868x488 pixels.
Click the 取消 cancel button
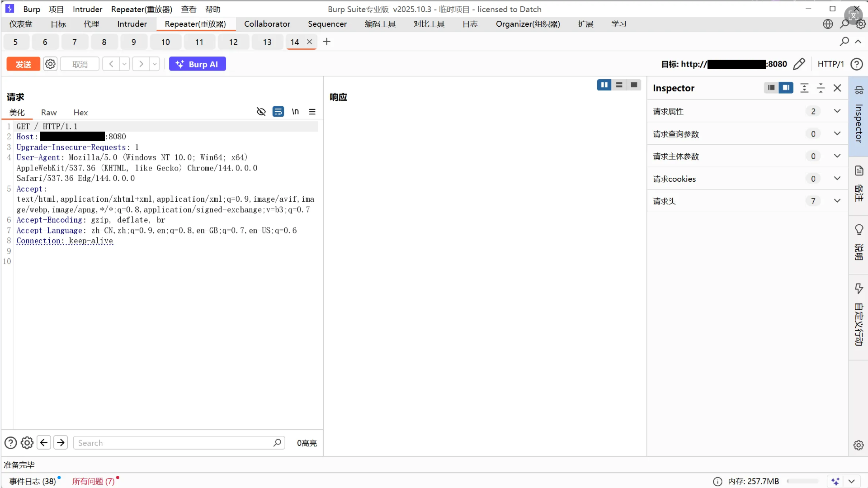pos(80,64)
